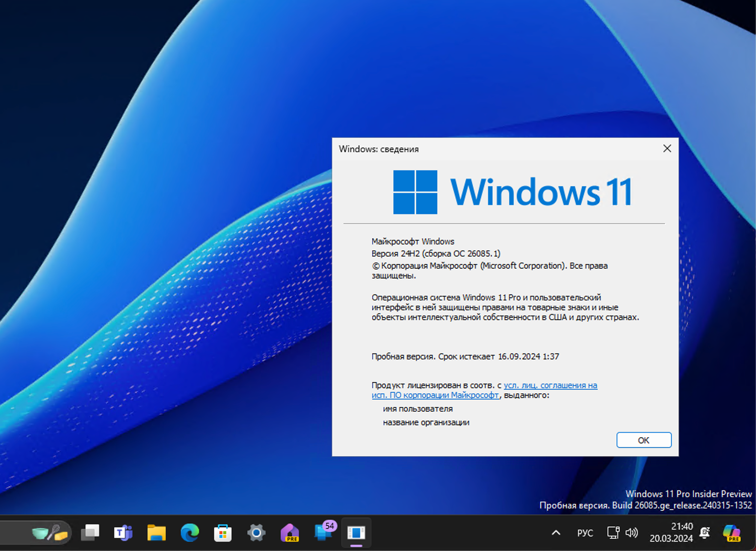
Task: Close the Windows: сведения dialog
Action: click(x=667, y=149)
